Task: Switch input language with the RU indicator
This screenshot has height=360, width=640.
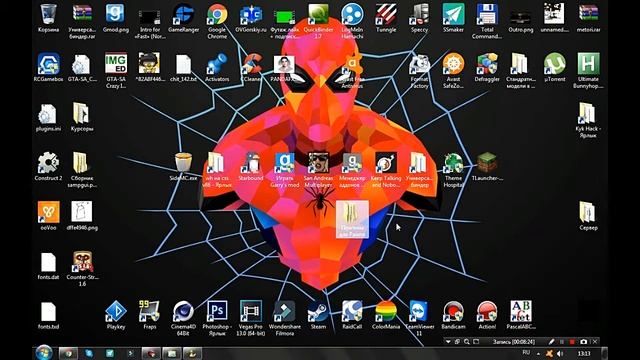Action: point(526,352)
